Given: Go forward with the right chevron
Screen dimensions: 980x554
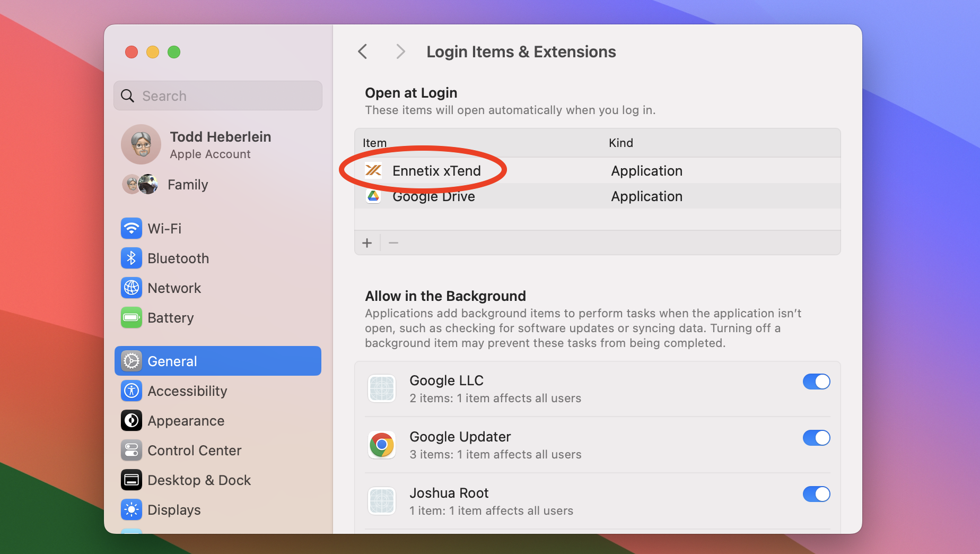Looking at the screenshot, I should [400, 52].
